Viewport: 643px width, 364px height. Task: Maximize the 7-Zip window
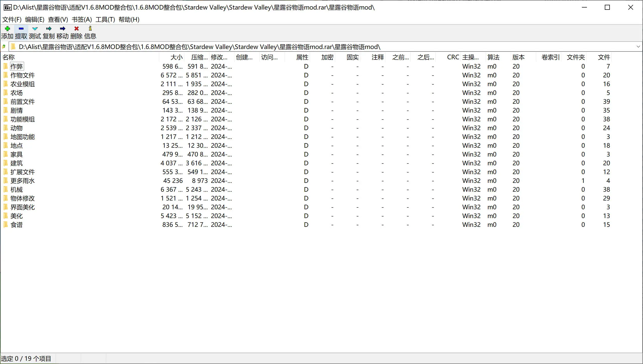coord(607,8)
